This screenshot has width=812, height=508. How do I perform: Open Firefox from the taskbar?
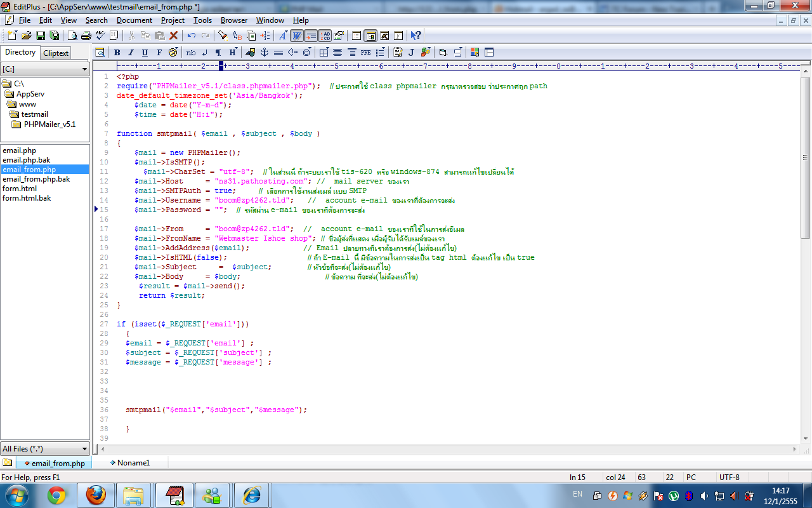pyautogui.click(x=95, y=495)
